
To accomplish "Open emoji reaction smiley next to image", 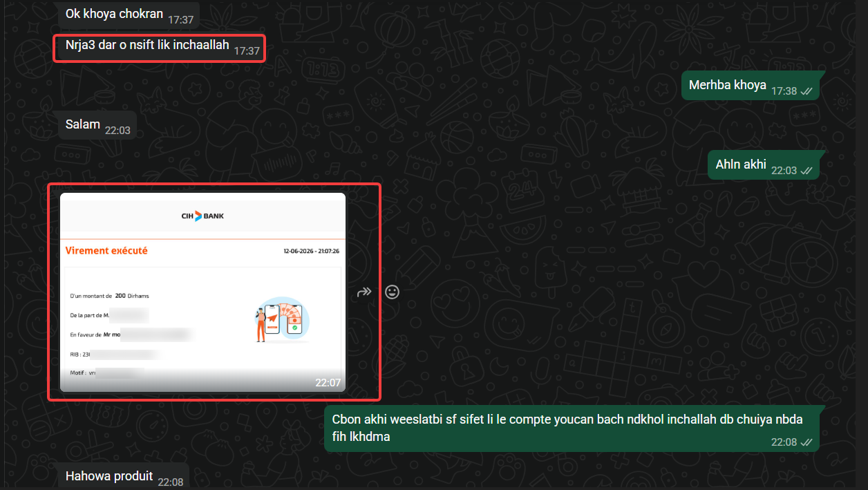I will click(x=393, y=292).
